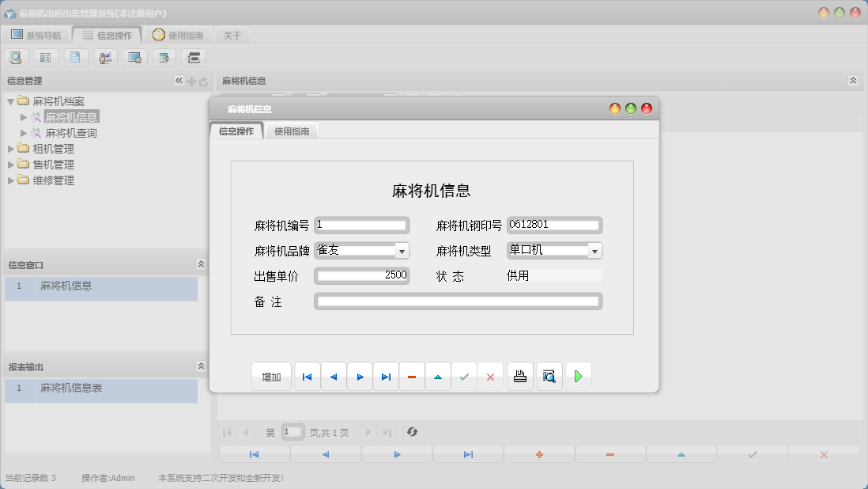The image size is (868, 489).
Task: Jump to last record with ▶| icon
Action: (x=386, y=376)
